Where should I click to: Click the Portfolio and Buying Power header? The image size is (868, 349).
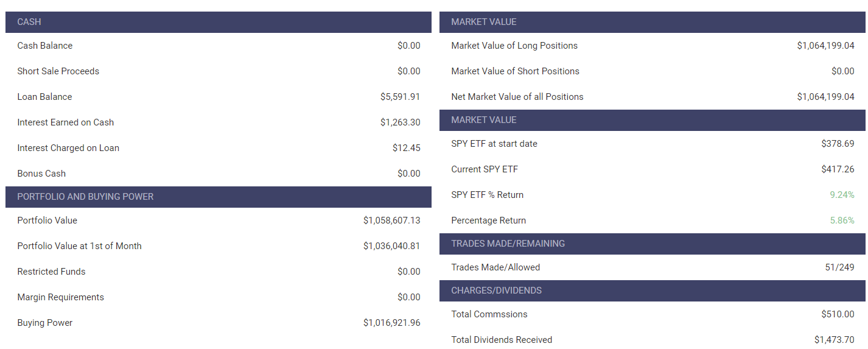tap(85, 197)
